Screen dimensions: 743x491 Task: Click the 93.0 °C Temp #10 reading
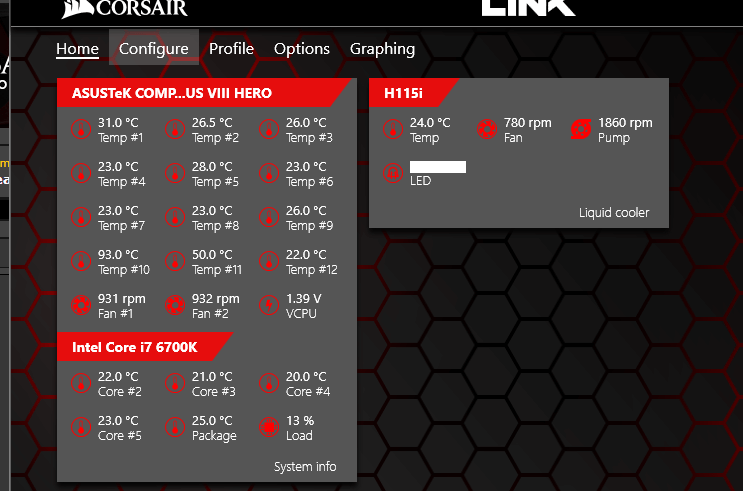click(x=118, y=255)
